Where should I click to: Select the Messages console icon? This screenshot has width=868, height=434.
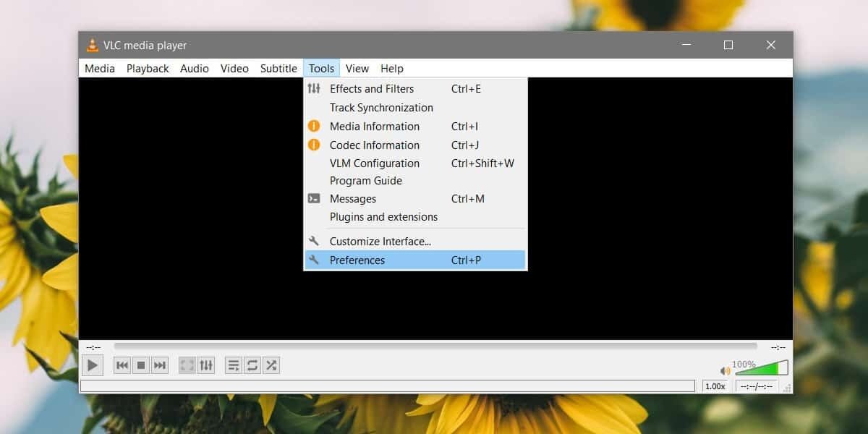tap(314, 198)
